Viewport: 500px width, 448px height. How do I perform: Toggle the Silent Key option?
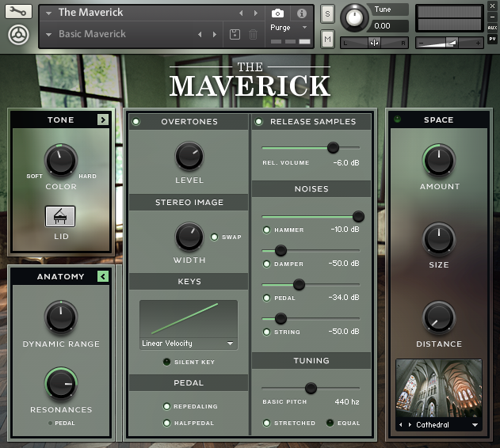166,362
